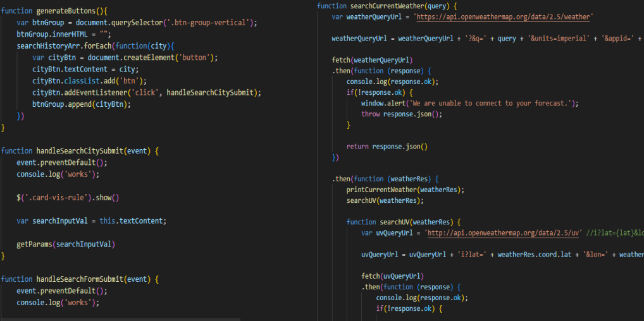The height and width of the screenshot is (321, 644).
Task: Click the $('.card-vis-rule').show() line
Action: (68, 198)
